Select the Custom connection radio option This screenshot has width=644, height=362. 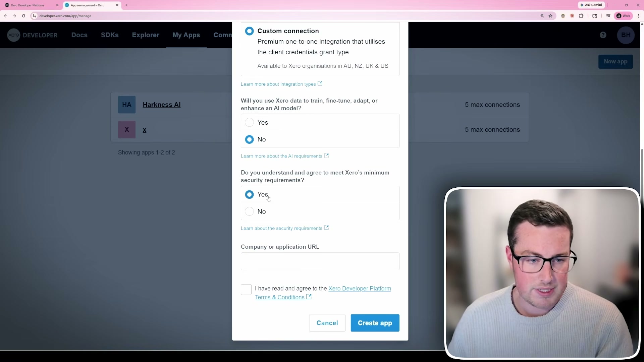click(x=249, y=31)
